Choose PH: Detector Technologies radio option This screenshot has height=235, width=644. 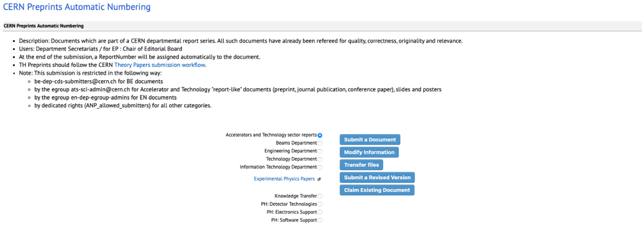click(x=320, y=204)
